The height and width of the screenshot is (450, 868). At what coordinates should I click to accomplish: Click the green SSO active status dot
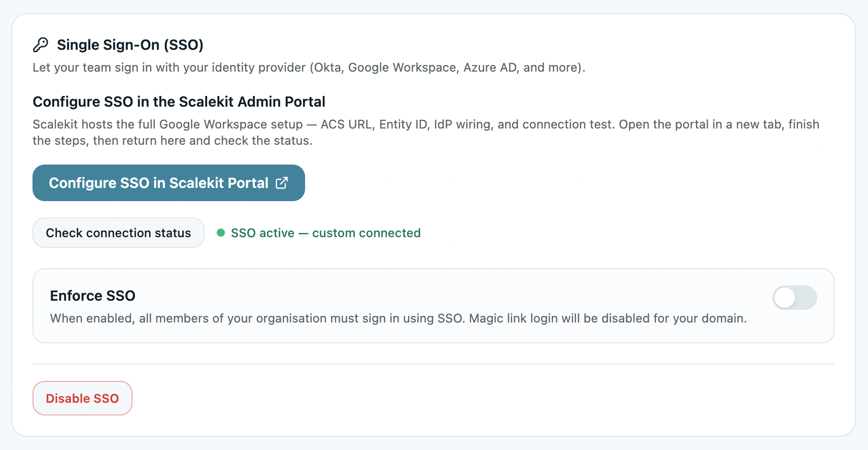(x=221, y=233)
